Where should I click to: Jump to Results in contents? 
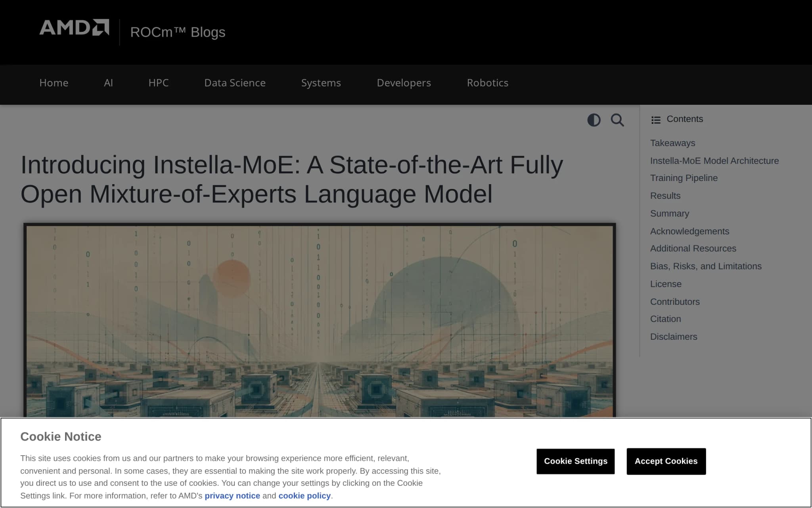tap(665, 196)
